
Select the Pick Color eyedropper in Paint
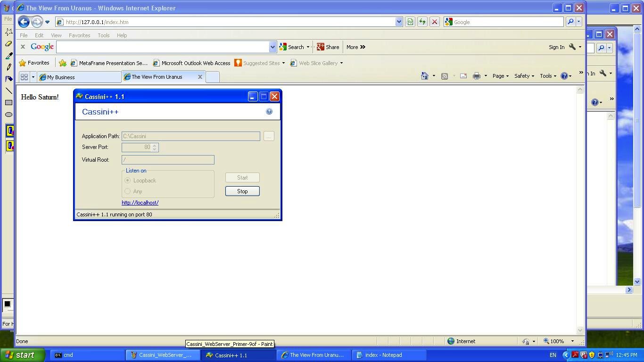click(8, 56)
